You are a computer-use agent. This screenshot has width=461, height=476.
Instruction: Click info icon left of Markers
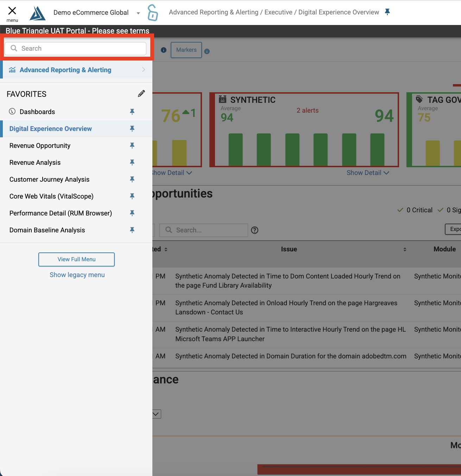(x=164, y=50)
